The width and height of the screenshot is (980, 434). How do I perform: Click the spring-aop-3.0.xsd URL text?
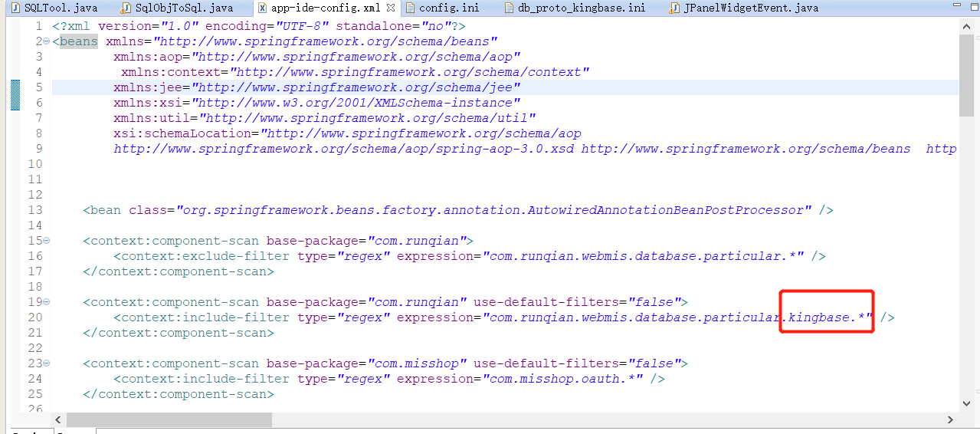point(344,149)
